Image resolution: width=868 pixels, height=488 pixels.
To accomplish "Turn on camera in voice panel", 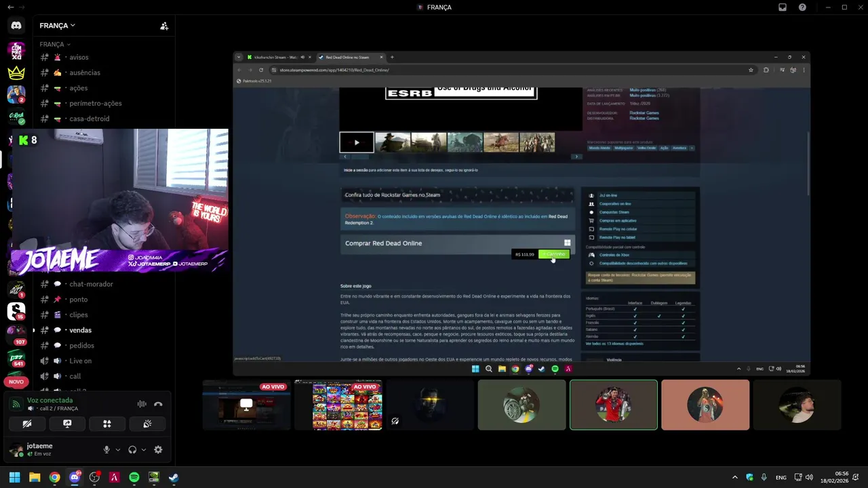I will click(27, 424).
